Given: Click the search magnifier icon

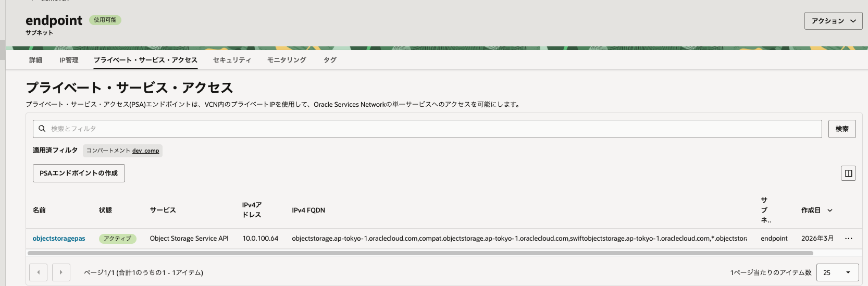Looking at the screenshot, I should click(x=42, y=129).
